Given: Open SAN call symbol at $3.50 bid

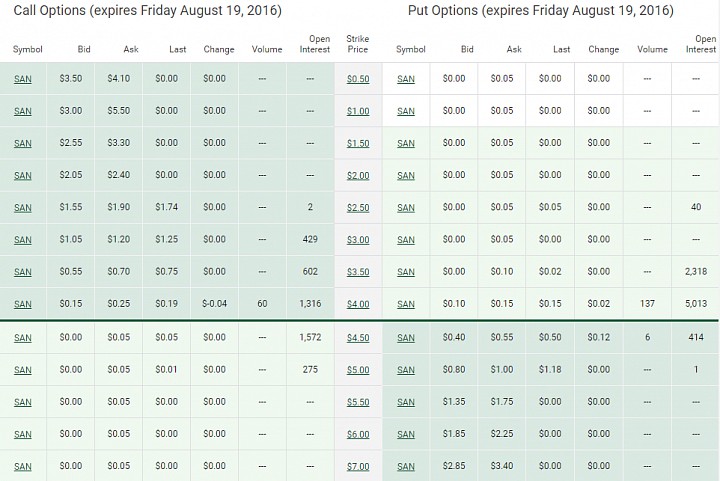Looking at the screenshot, I should tap(22, 79).
